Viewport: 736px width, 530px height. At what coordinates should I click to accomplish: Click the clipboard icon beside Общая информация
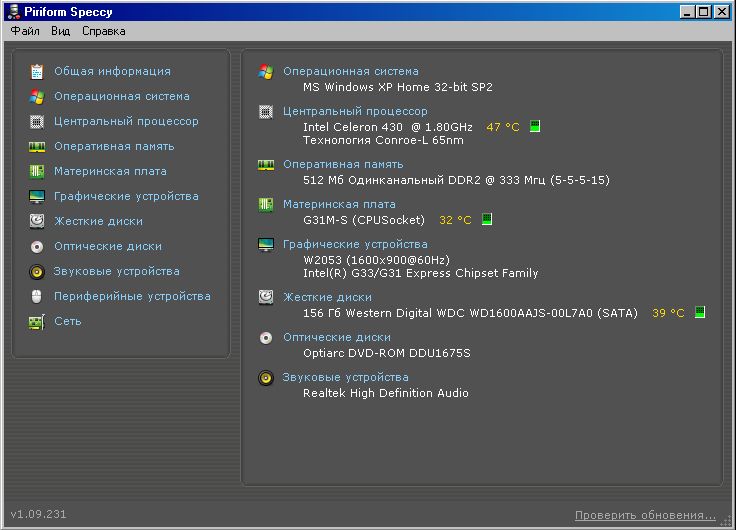37,71
